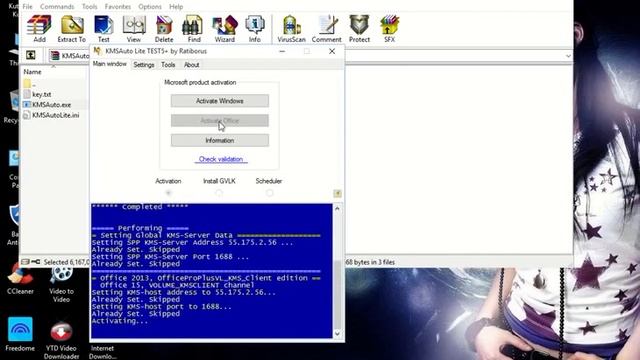640x360 pixels.
Task: Click the WinRAR status bar drive icon
Action: pos(26,262)
